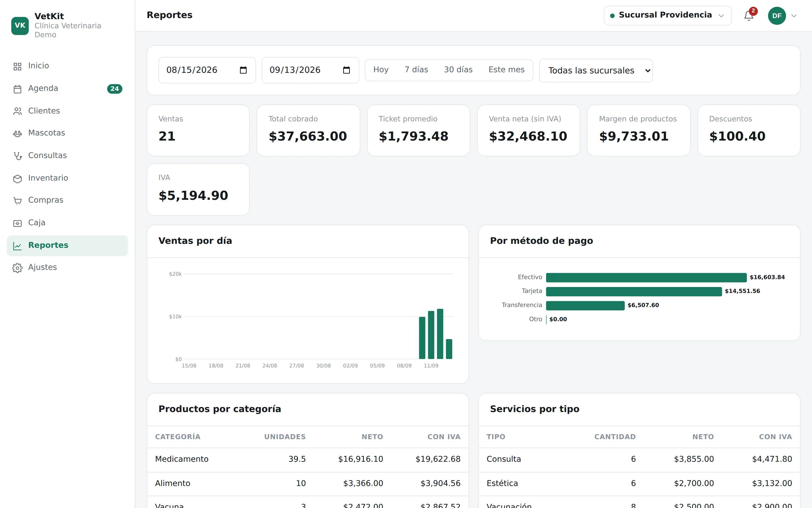Image resolution: width=812 pixels, height=508 pixels.
Task: Click the DF user avatar
Action: [777, 16]
